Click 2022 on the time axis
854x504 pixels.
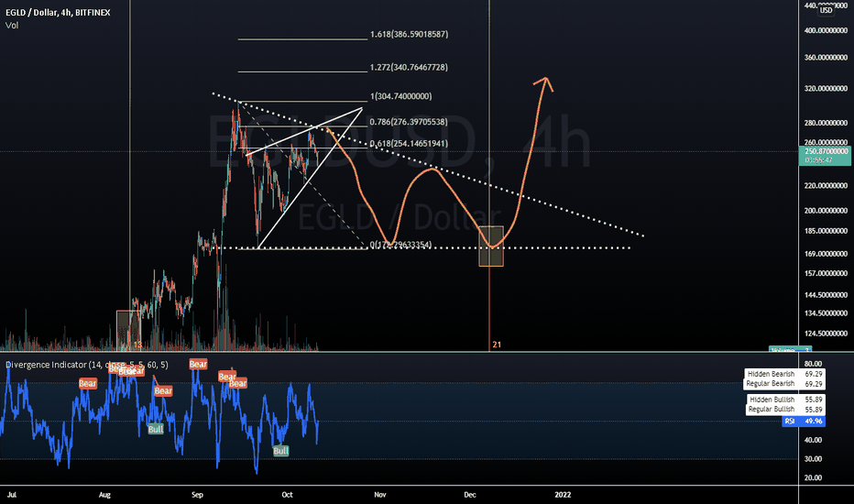click(563, 495)
